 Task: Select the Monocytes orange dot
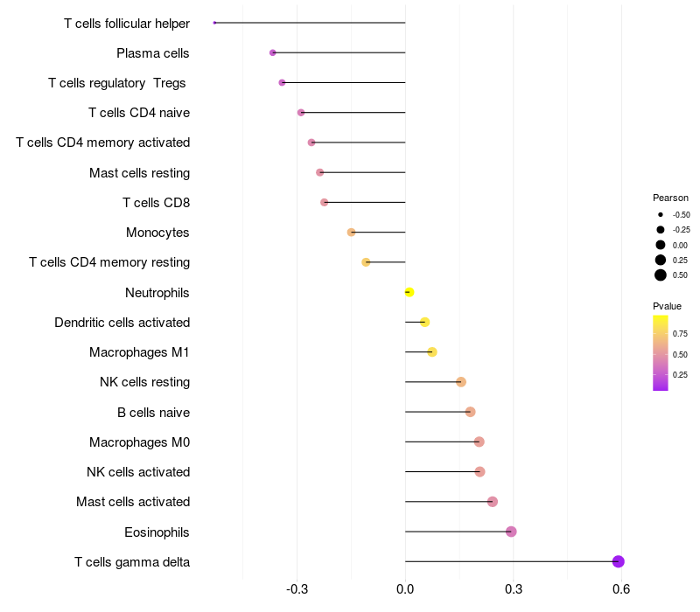click(x=352, y=233)
